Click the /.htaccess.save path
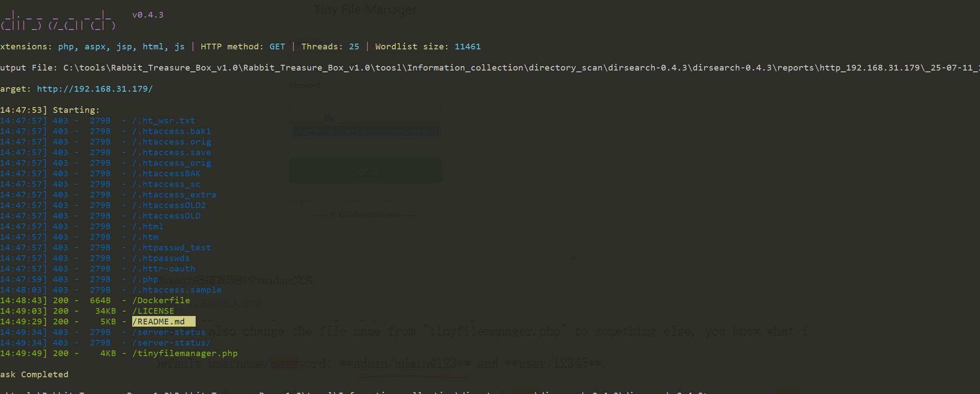 click(x=172, y=152)
